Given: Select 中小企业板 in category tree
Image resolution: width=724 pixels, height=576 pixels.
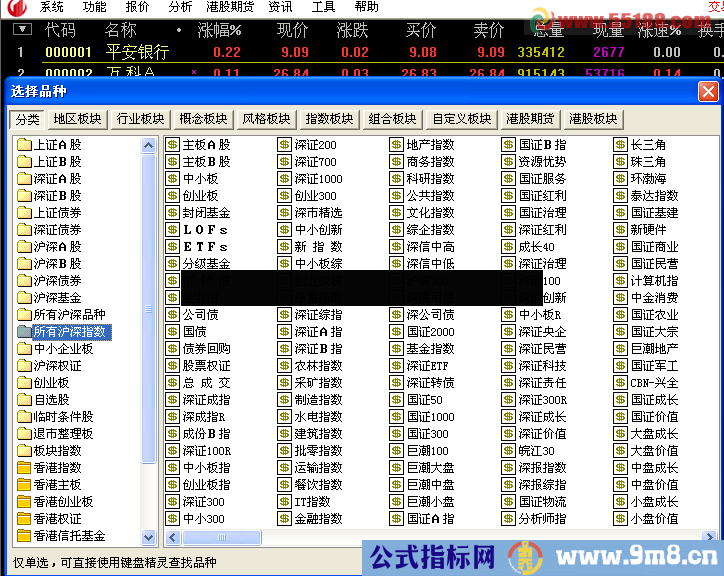Looking at the screenshot, I should (63, 349).
